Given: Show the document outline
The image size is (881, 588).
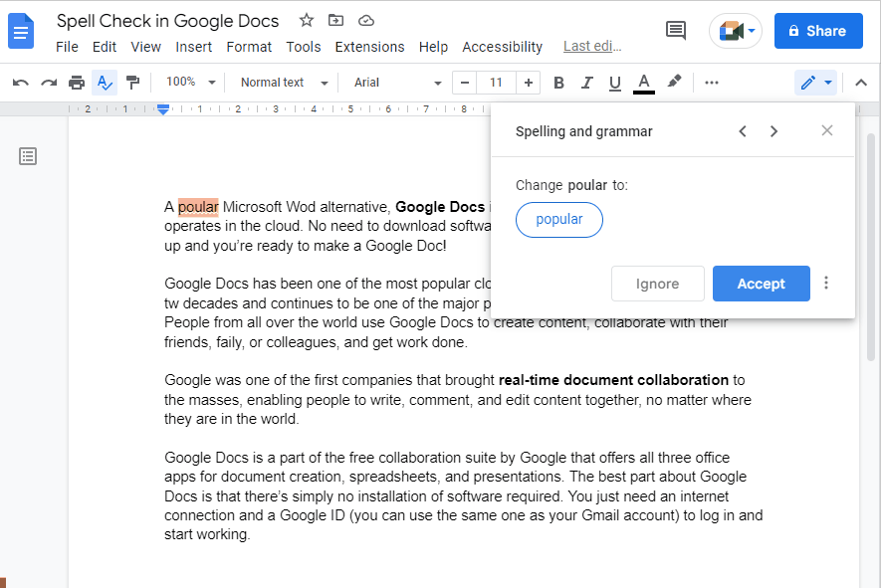Looking at the screenshot, I should pos(28,156).
